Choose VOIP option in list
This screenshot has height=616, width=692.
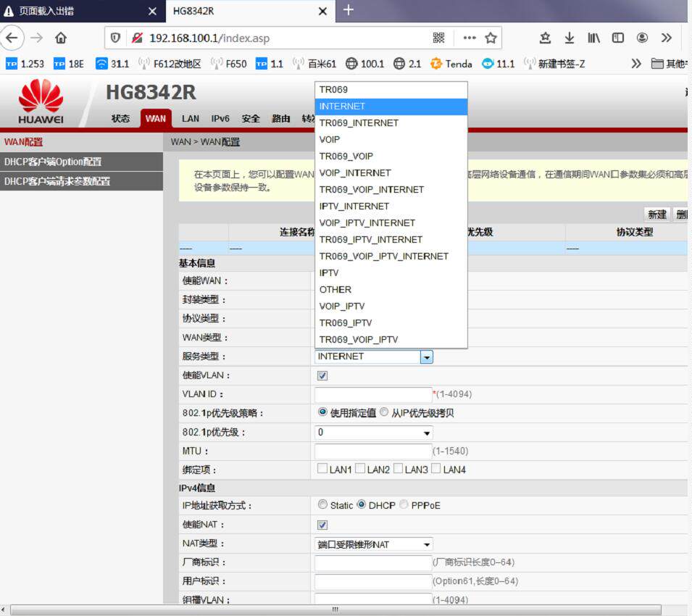(391, 139)
